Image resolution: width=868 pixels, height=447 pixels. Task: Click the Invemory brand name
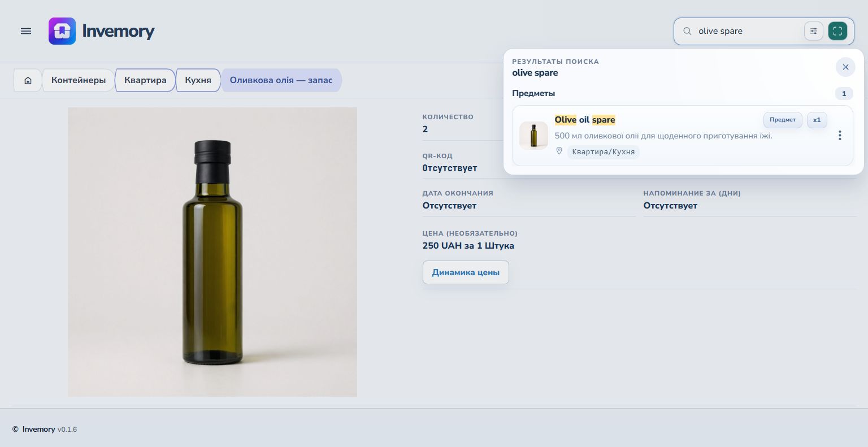tap(118, 31)
